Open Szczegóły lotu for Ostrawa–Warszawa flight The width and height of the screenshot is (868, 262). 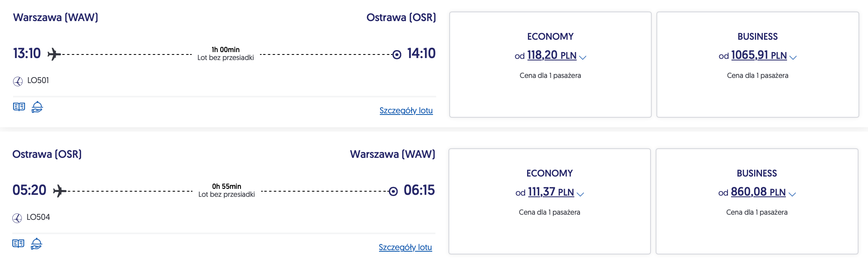[x=405, y=247]
